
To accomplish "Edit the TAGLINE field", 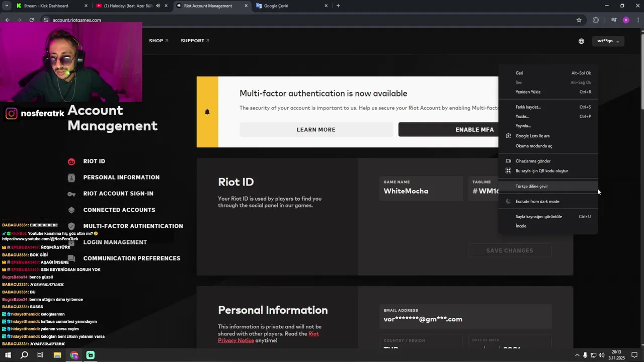I will pyautogui.click(x=483, y=188).
